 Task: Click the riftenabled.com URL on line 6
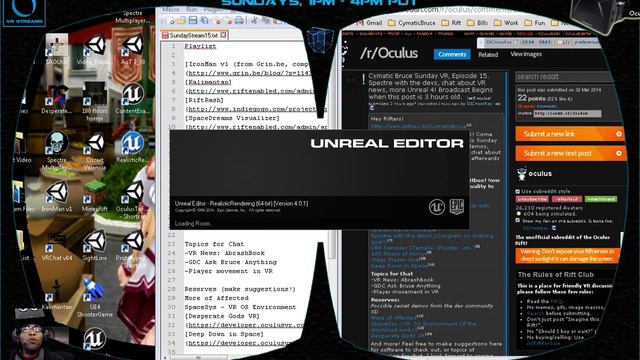(x=250, y=91)
